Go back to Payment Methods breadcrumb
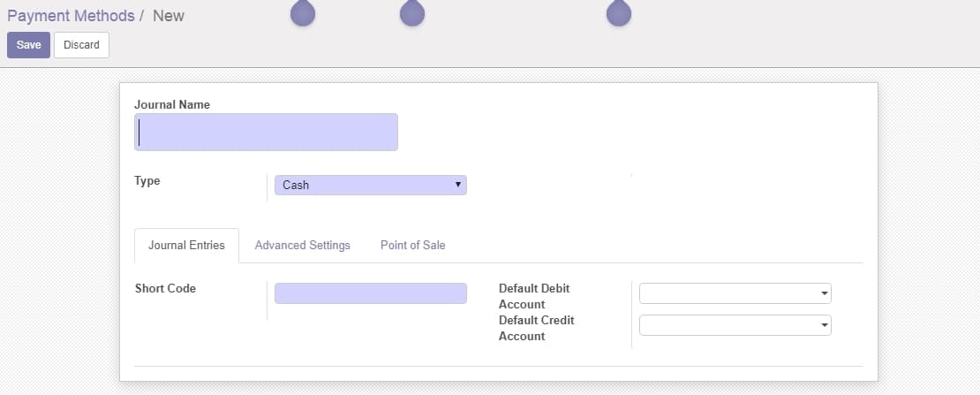 click(71, 16)
